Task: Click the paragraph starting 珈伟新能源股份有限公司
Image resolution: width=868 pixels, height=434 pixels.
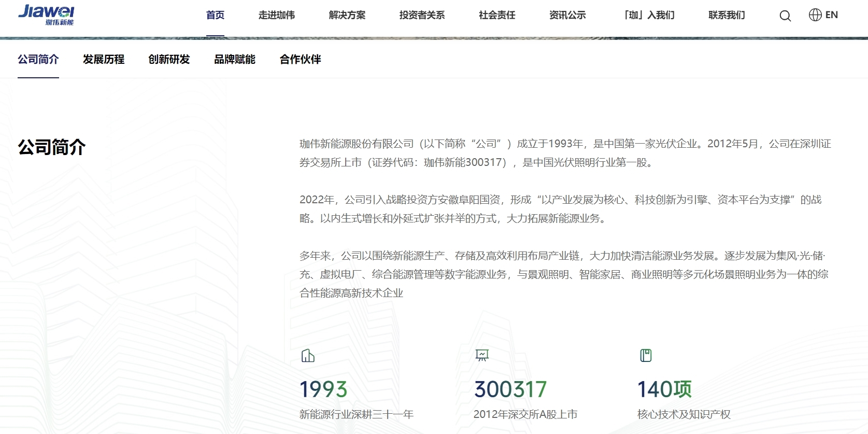Action: (565, 153)
